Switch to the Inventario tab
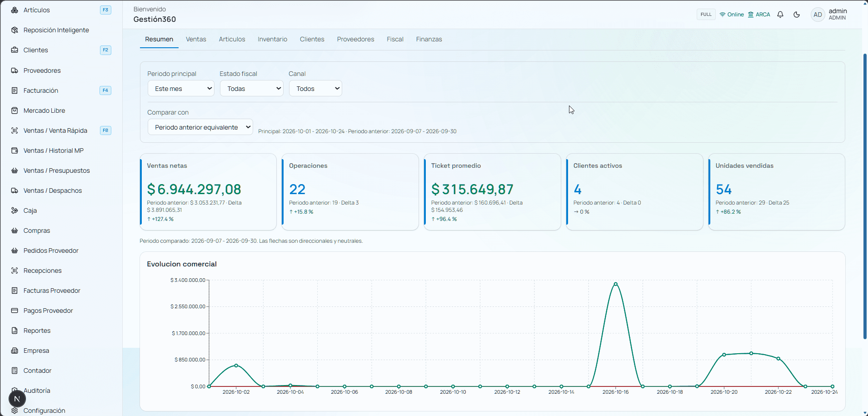 click(273, 39)
